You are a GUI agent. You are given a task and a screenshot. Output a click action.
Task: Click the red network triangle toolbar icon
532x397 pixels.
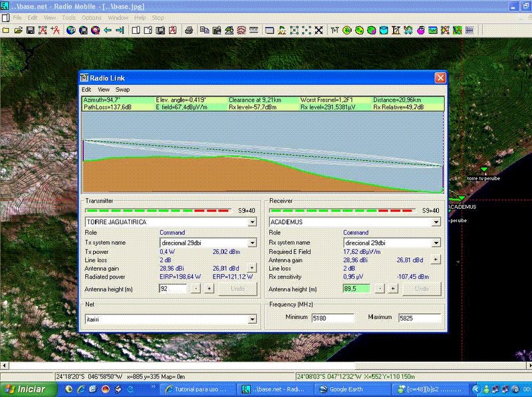pyautogui.click(x=43, y=31)
